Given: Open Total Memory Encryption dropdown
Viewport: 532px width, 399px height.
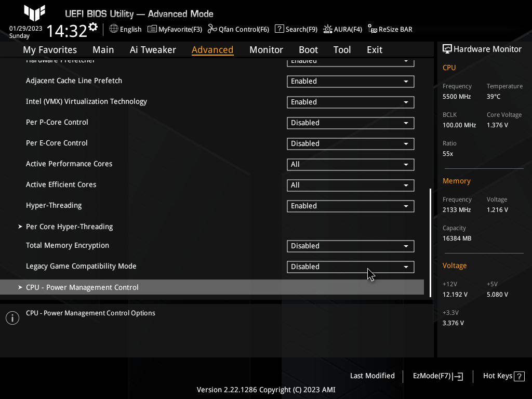Looking at the screenshot, I should click(351, 246).
